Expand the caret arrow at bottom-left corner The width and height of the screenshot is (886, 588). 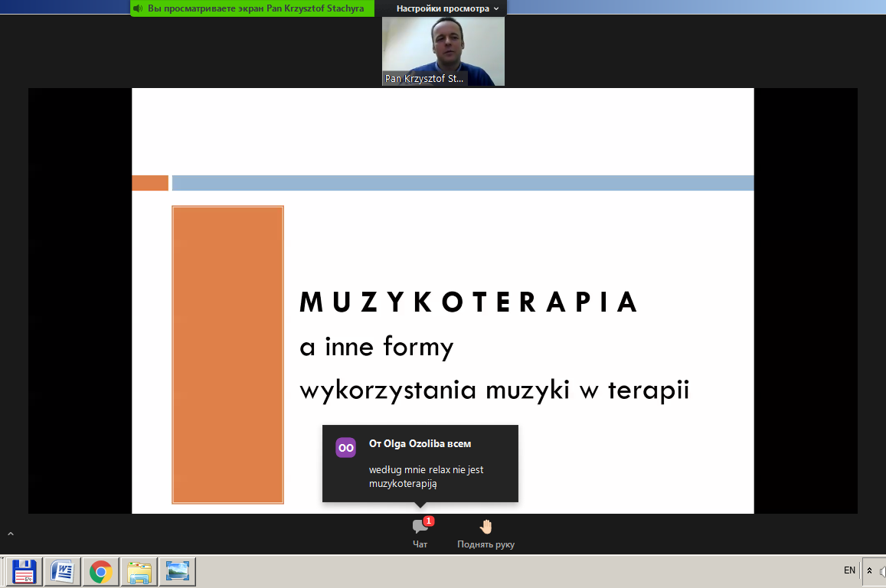11,534
